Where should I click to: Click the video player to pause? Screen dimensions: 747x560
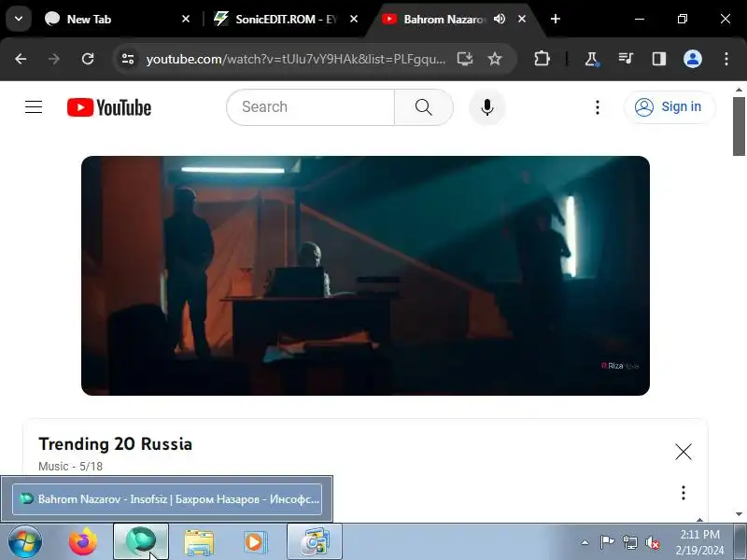click(x=365, y=275)
